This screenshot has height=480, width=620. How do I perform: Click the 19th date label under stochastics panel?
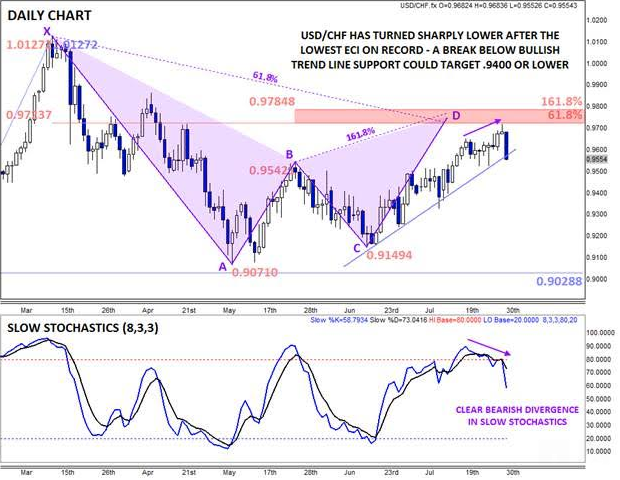pyautogui.click(x=472, y=472)
